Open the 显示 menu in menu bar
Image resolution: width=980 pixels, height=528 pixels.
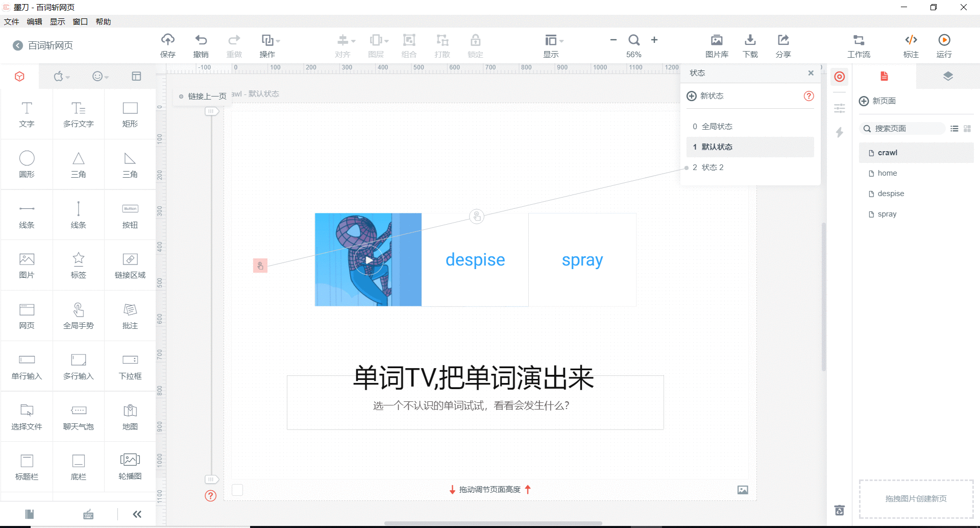click(57, 21)
